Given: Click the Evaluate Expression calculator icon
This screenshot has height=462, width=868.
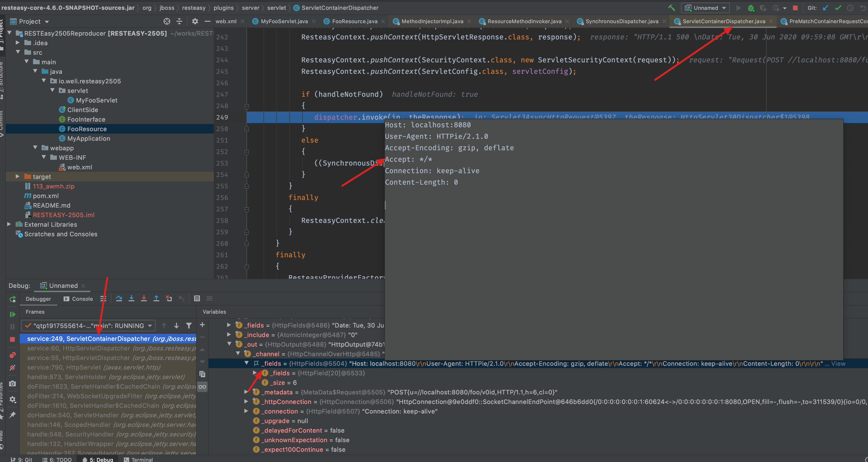Looking at the screenshot, I should point(197,298).
